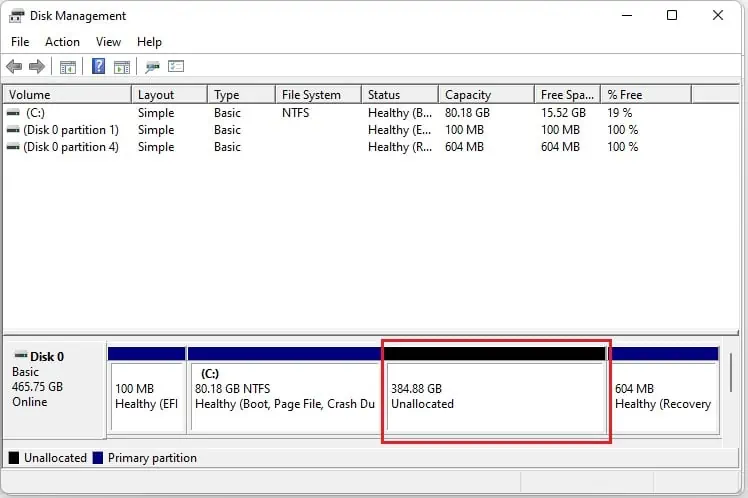Click the Forward arrow toolbar icon
The image size is (748, 498).
click(x=37, y=67)
